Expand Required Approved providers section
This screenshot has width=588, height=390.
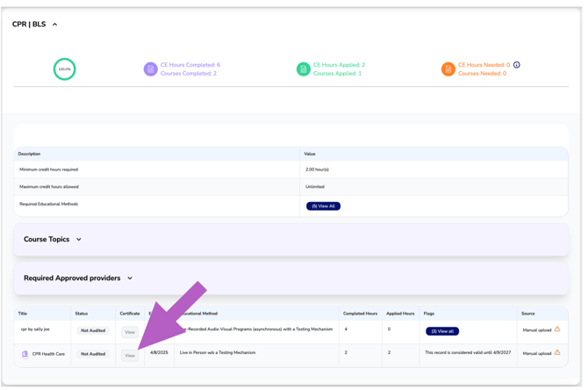130,278
